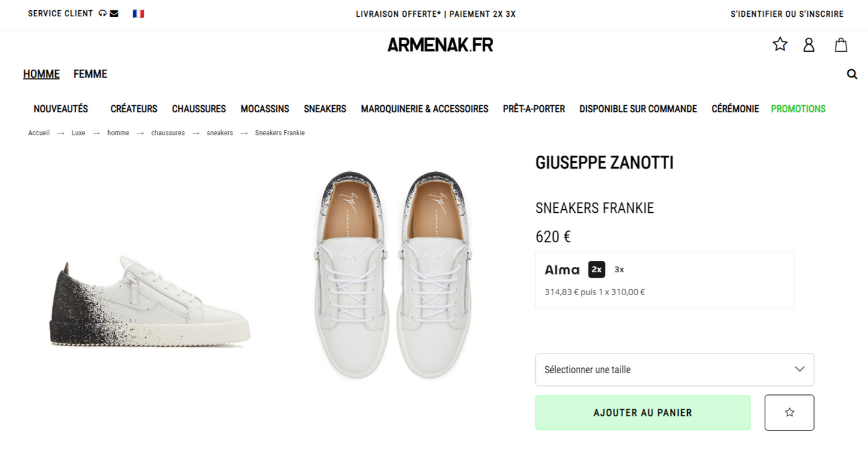Switch to the HOMME section
The image size is (868, 455).
click(x=41, y=74)
